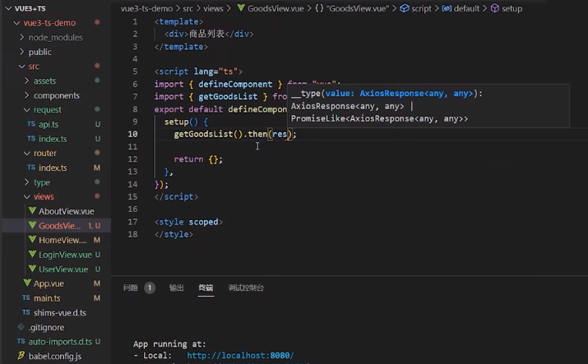The width and height of the screenshot is (588, 364).
Task: Click getGoodsList call on line 10
Action: [x=204, y=134]
